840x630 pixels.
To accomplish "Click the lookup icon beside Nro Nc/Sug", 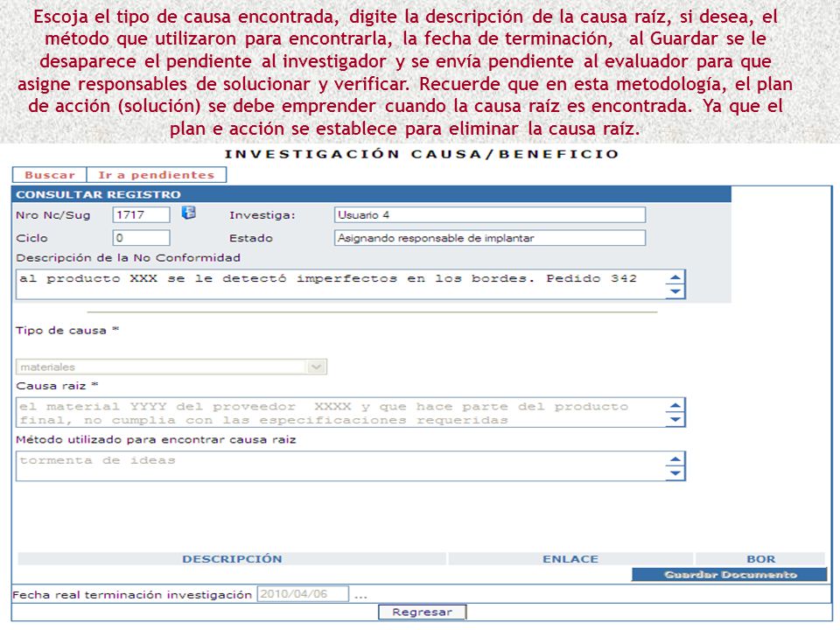I will 189,213.
